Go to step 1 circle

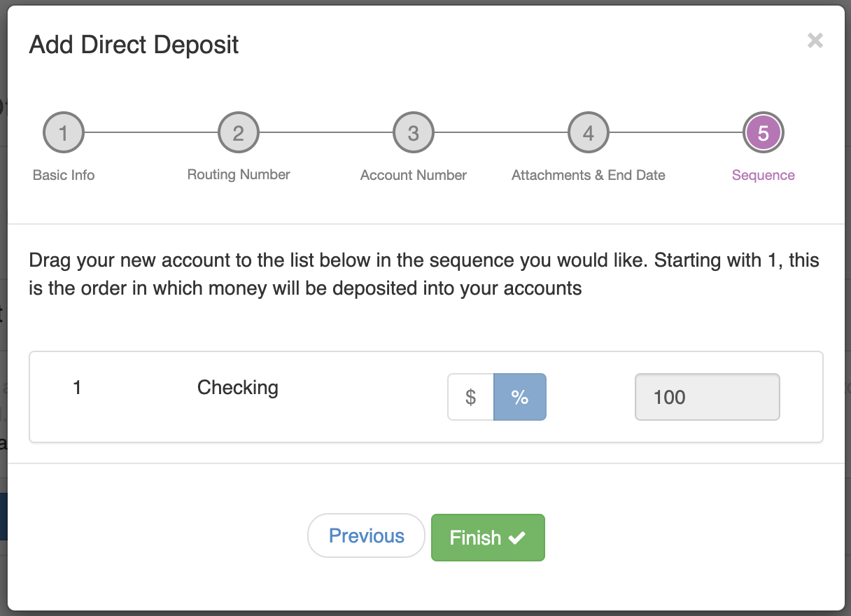[x=64, y=132]
